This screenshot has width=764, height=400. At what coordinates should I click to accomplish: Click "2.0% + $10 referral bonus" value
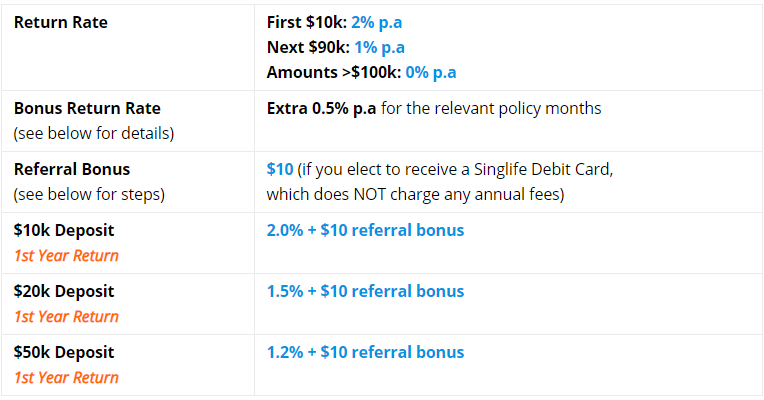(365, 230)
